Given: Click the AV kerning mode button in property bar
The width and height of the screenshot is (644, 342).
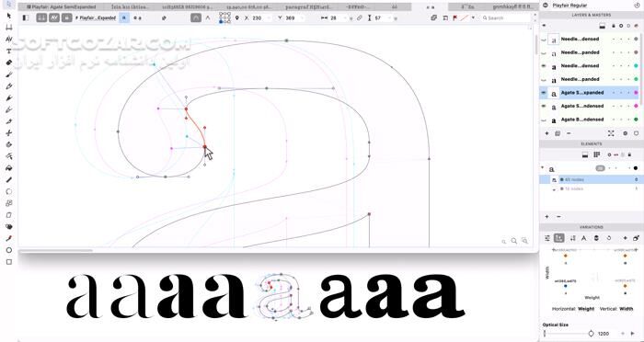Looking at the screenshot, I should (54, 17).
